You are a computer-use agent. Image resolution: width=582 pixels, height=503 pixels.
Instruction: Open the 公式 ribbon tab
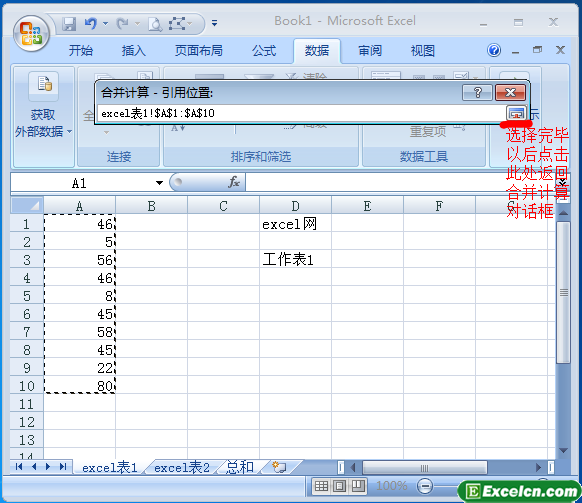pos(264,50)
